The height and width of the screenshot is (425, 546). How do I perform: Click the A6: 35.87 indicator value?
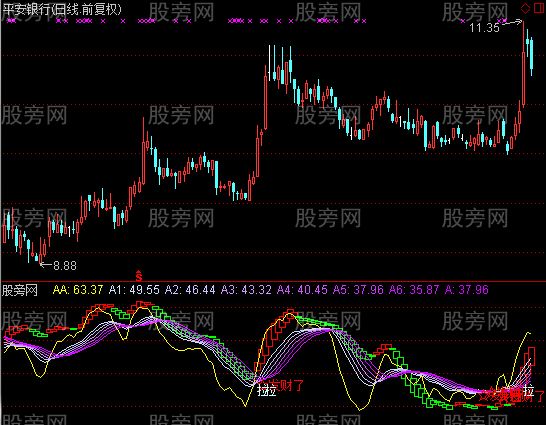point(414,290)
